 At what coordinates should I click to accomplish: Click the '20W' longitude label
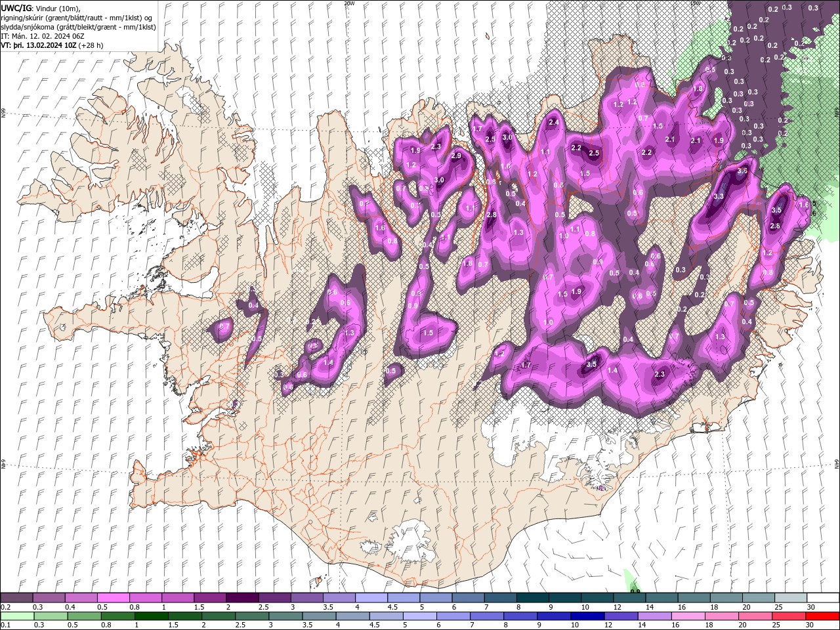pyautogui.click(x=349, y=3)
